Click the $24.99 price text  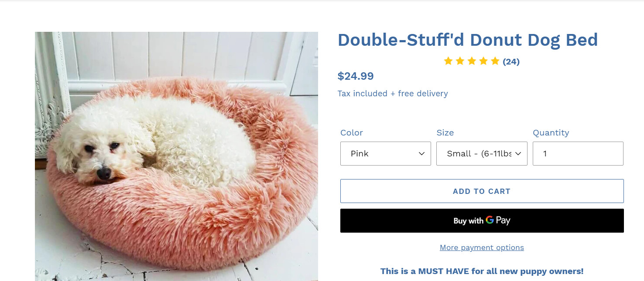pos(356,76)
